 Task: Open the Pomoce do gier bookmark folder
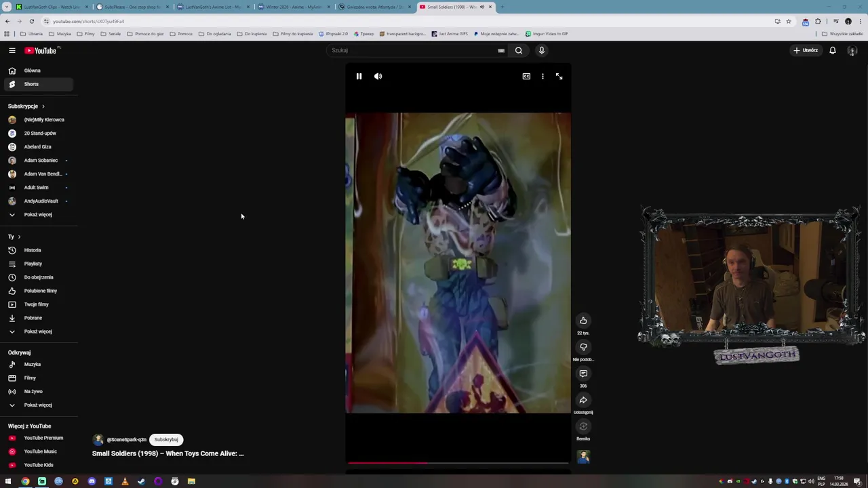[x=145, y=34]
